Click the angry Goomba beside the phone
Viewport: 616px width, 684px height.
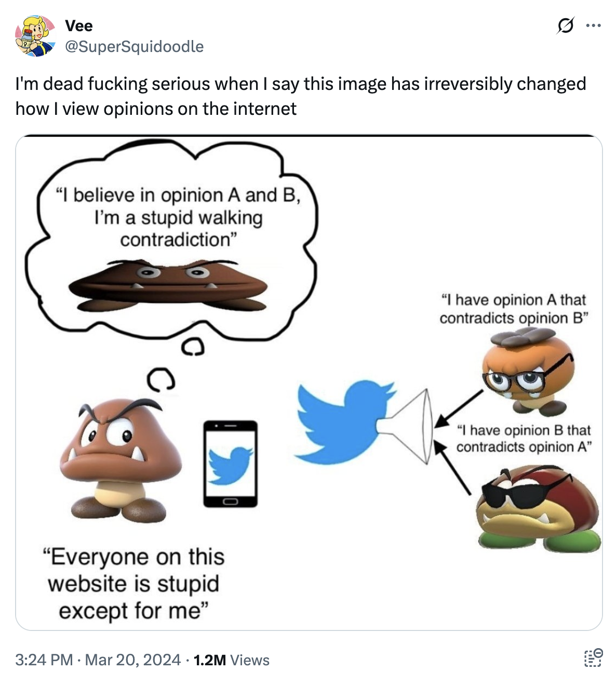click(120, 457)
